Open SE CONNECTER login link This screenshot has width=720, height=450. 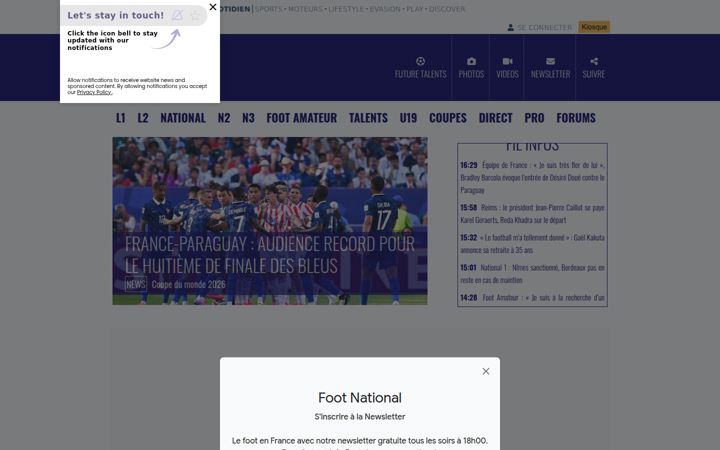[544, 28]
